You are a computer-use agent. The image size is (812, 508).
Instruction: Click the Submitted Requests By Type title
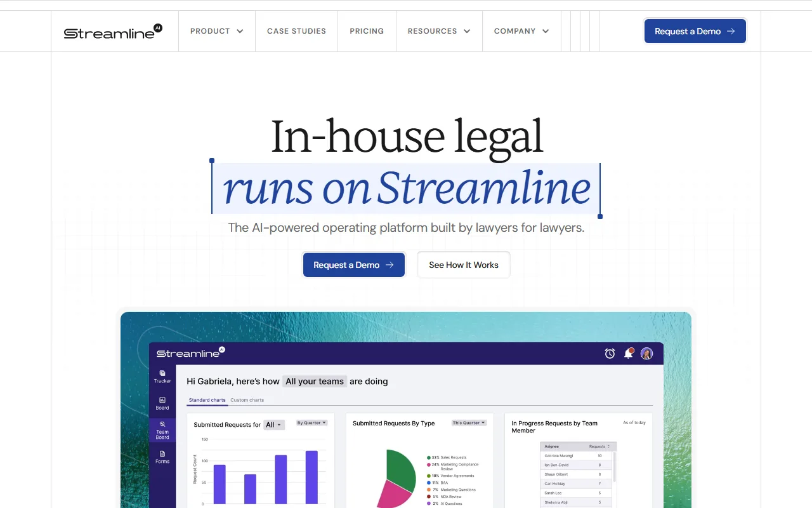pos(393,424)
